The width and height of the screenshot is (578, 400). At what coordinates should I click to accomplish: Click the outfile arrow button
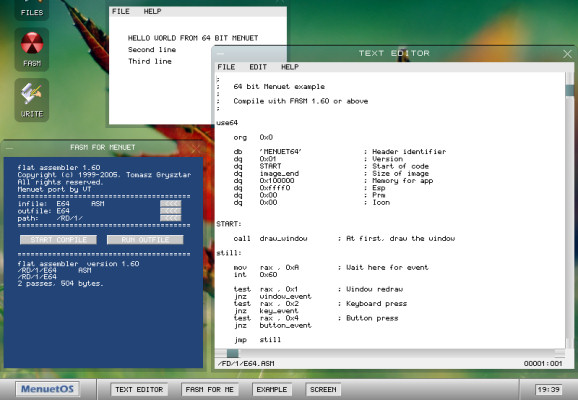[x=171, y=211]
